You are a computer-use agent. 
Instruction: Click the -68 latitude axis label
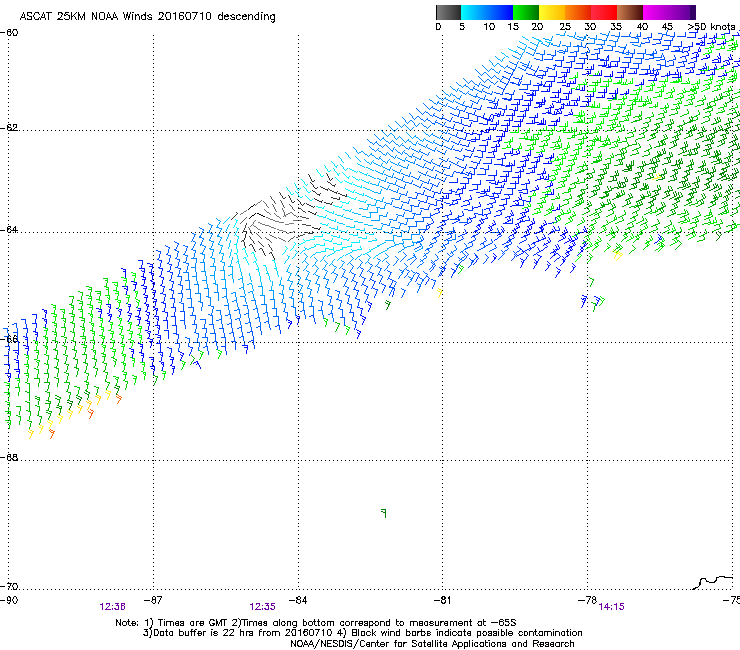[x=9, y=457]
